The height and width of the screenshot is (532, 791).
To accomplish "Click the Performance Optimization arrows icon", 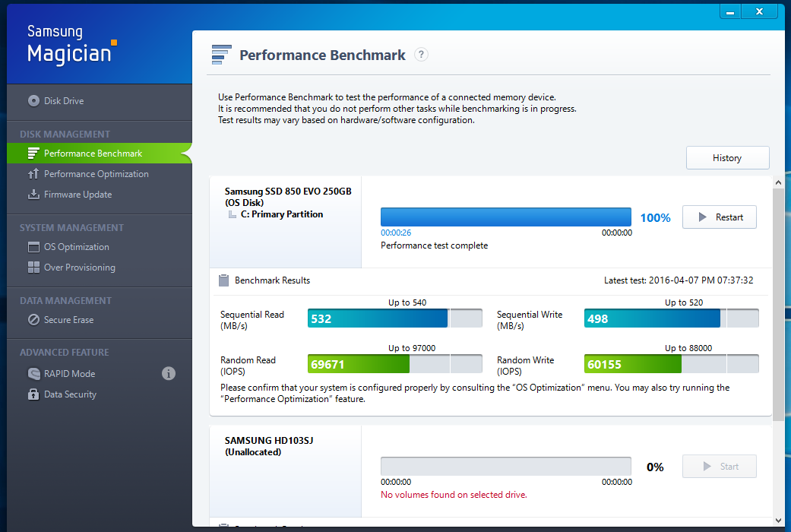I will pyautogui.click(x=33, y=174).
